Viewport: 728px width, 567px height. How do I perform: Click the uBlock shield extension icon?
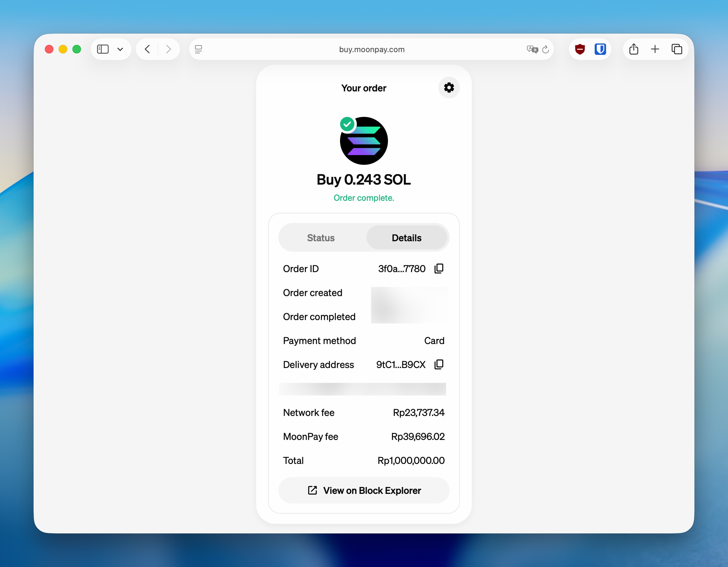click(580, 49)
